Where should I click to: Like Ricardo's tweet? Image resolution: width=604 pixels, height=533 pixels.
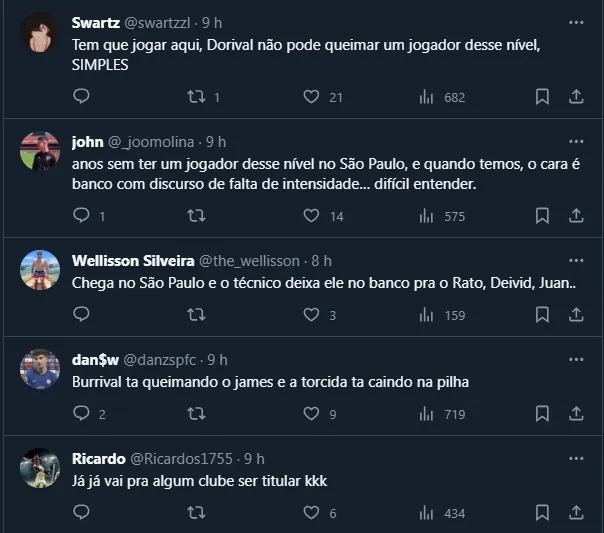click(311, 513)
